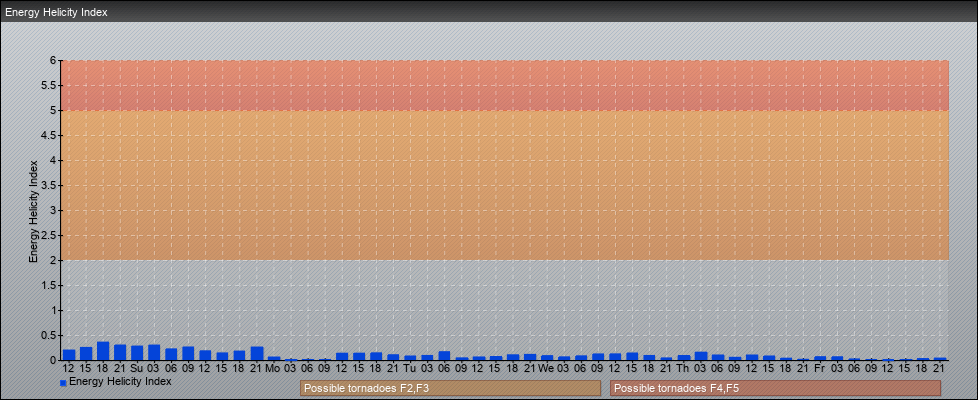Click the 6 value on the y-axis
978x400 pixels.
click(54, 61)
